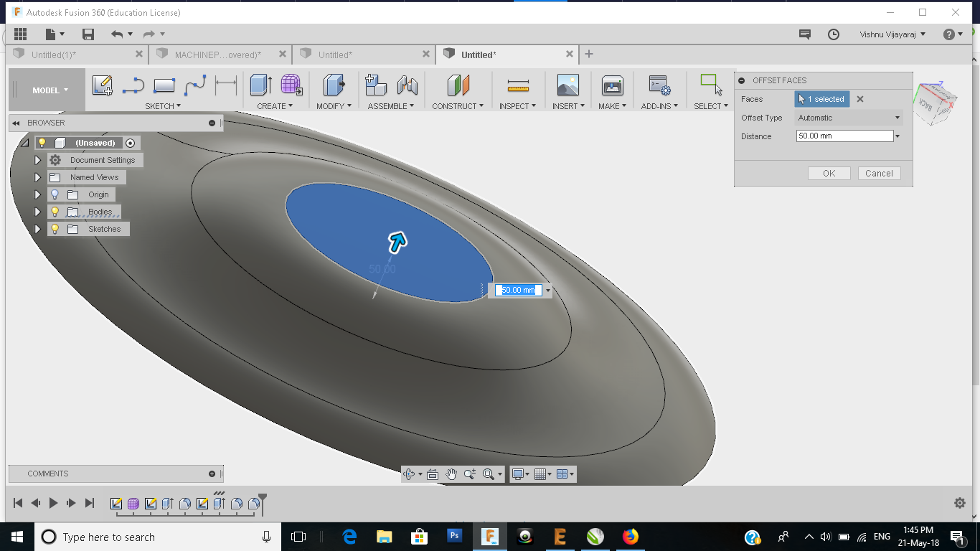Open the SKETCH menu
This screenshot has height=551, width=980.
(x=163, y=106)
